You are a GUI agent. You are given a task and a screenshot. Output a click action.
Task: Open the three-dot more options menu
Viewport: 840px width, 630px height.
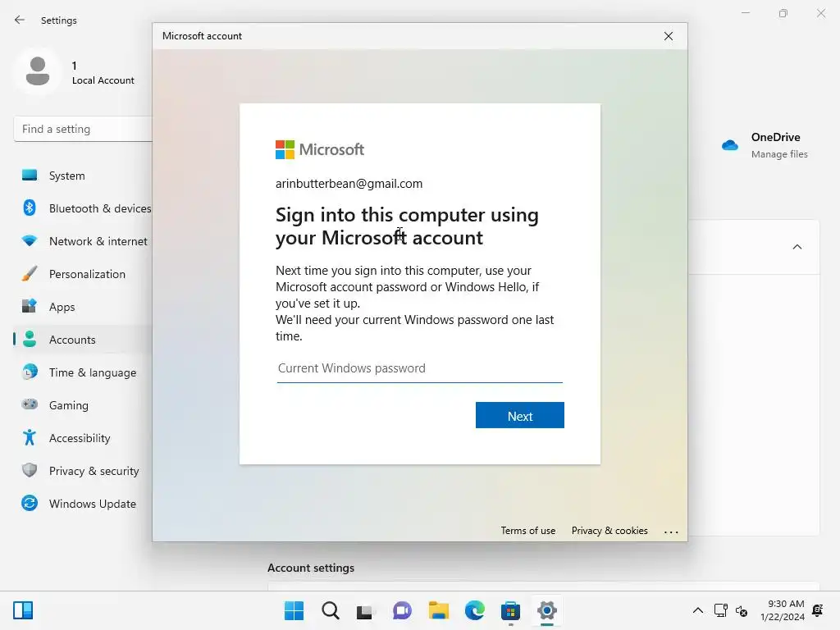pos(671,532)
